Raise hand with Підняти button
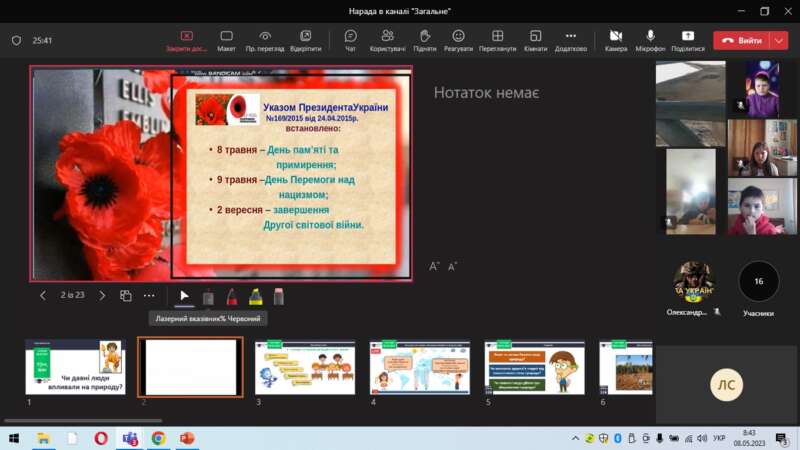The width and height of the screenshot is (800, 450). [424, 40]
